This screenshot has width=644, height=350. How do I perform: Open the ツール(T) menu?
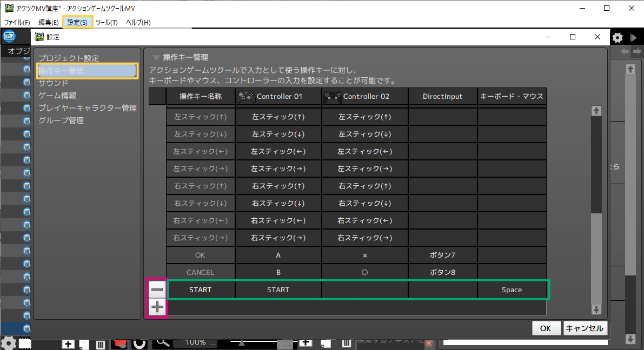[x=107, y=22]
